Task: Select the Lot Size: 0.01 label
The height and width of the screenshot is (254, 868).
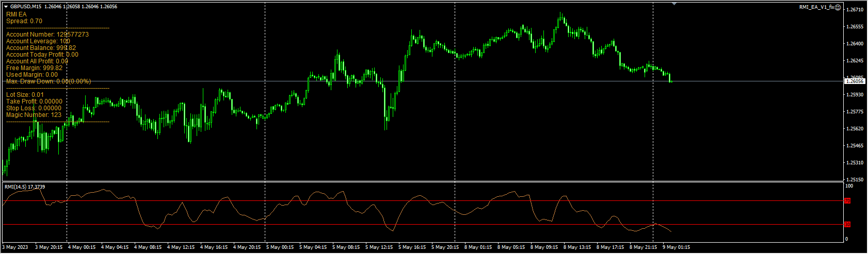Action: click(25, 95)
